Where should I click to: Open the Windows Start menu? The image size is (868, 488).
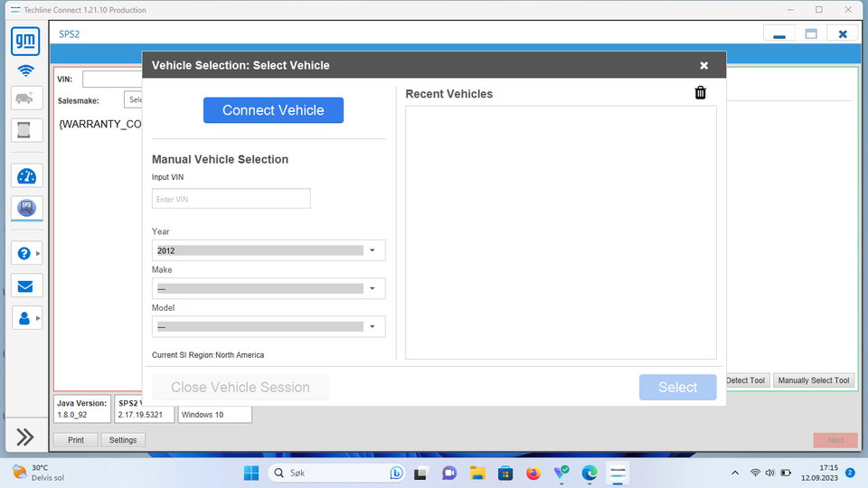[251, 473]
